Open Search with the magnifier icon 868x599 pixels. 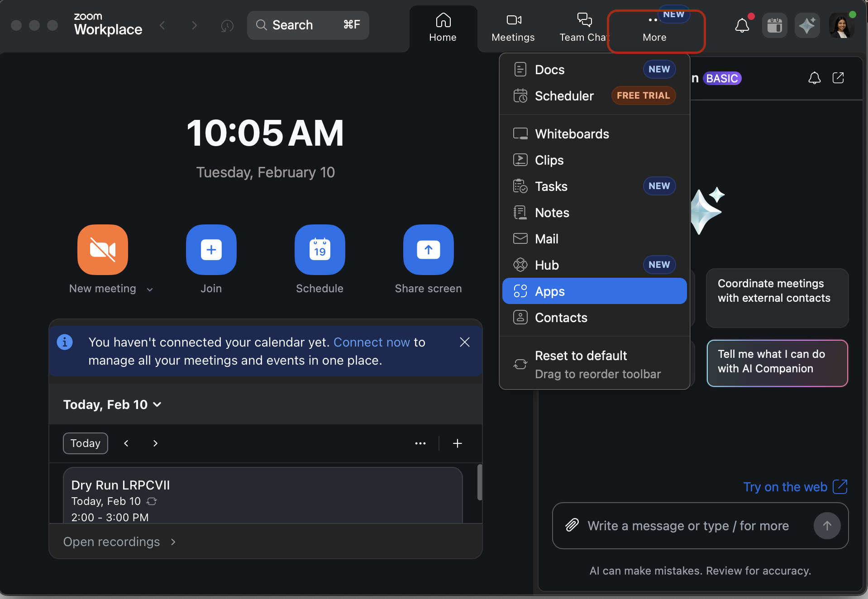(x=261, y=25)
